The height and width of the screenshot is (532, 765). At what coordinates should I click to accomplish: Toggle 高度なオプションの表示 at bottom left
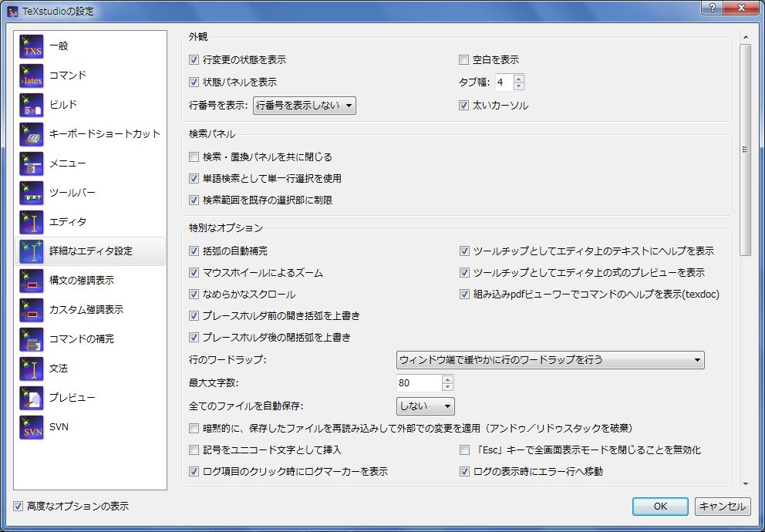point(18,506)
